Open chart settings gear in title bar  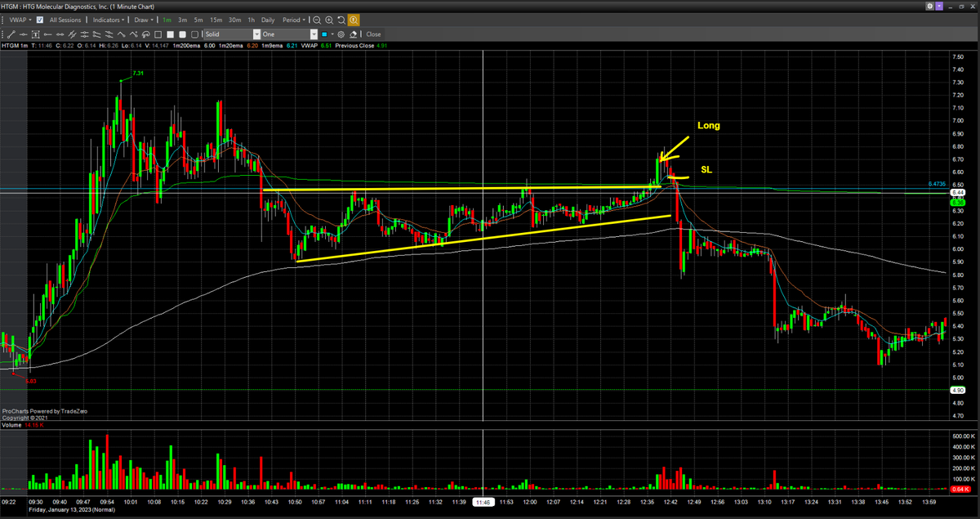click(x=929, y=6)
